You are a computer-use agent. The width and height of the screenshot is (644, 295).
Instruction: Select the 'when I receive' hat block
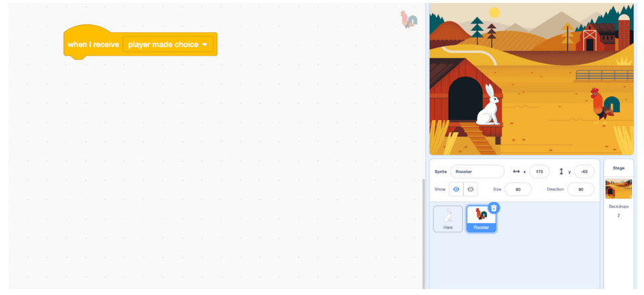click(x=93, y=44)
